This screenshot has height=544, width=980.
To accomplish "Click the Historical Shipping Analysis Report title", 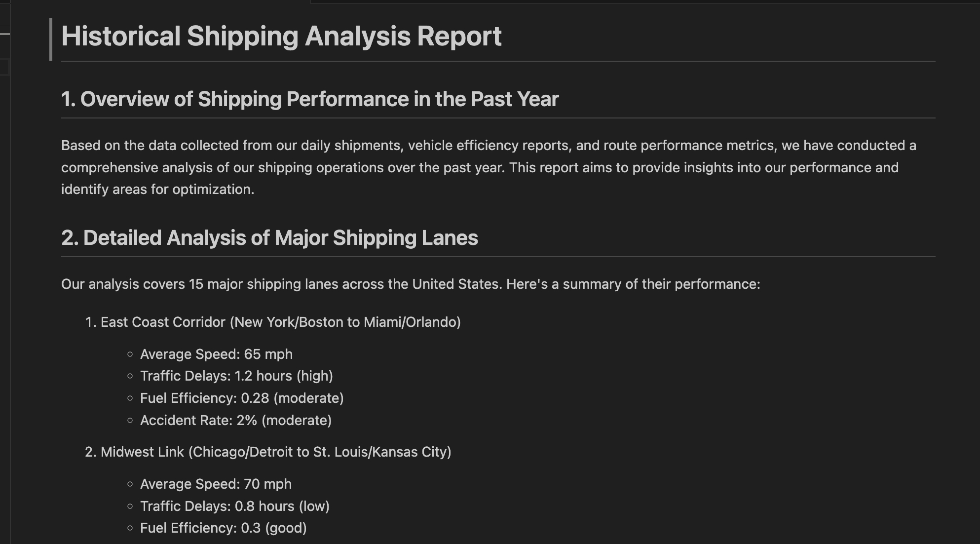I will [x=281, y=37].
